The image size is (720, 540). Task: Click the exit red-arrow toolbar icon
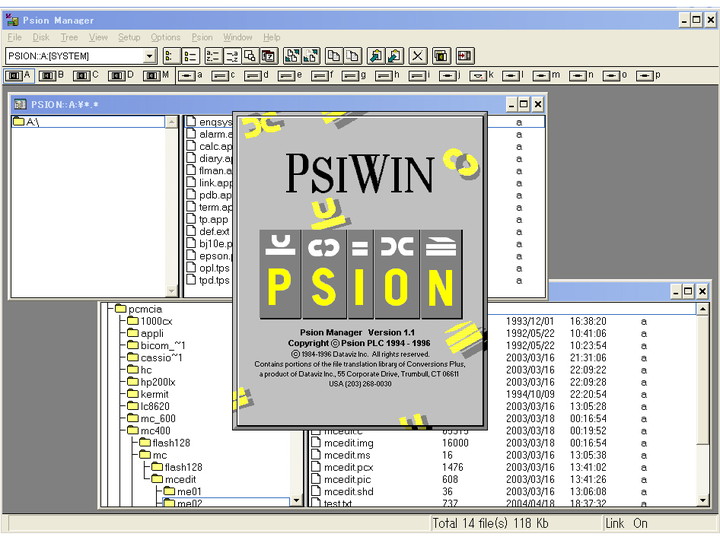coord(465,56)
